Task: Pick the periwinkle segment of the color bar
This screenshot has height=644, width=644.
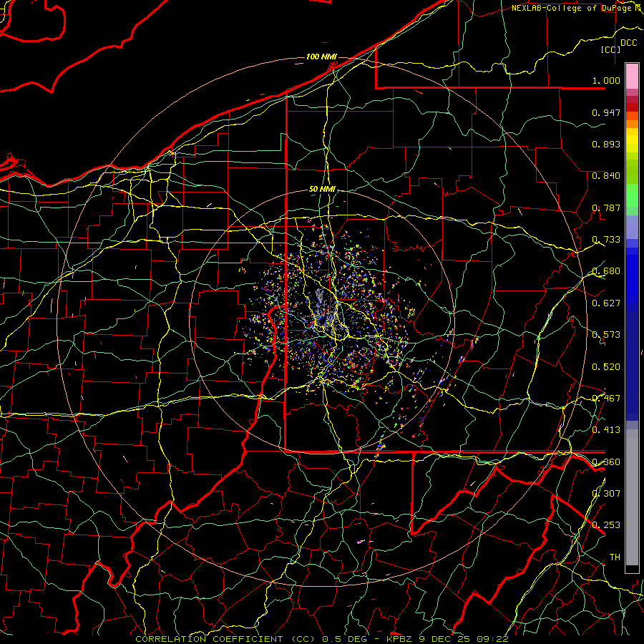Action: click(632, 227)
